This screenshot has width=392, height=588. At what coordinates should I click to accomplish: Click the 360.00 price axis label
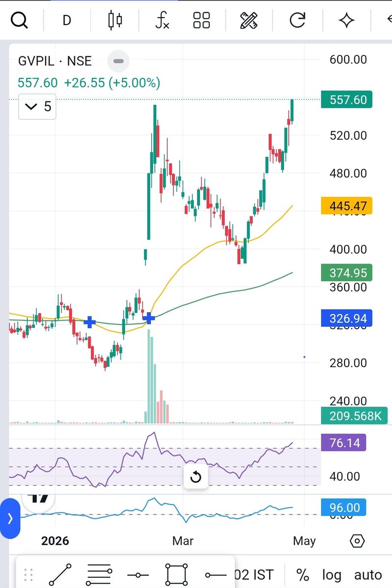[348, 287]
